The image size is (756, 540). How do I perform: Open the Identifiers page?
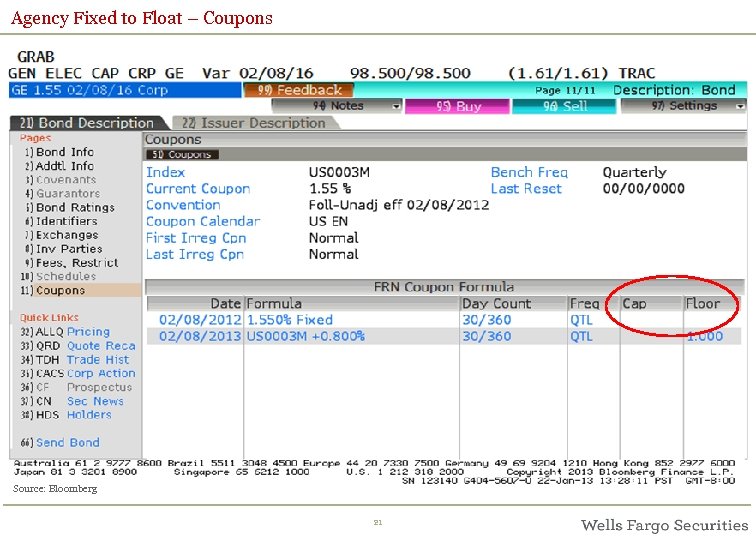[x=61, y=221]
